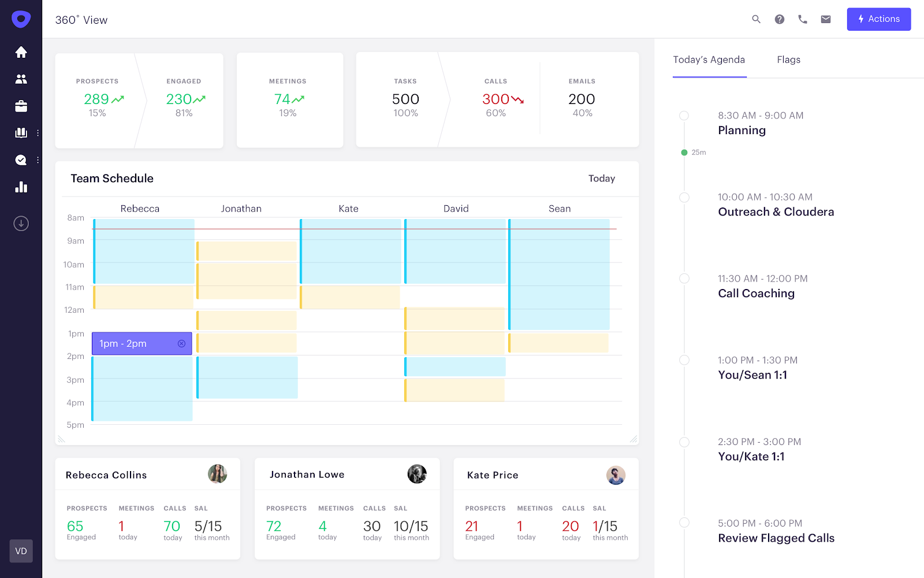Expand options next to tasks checkmark icon
Screen dimensions: 924x578
38,160
